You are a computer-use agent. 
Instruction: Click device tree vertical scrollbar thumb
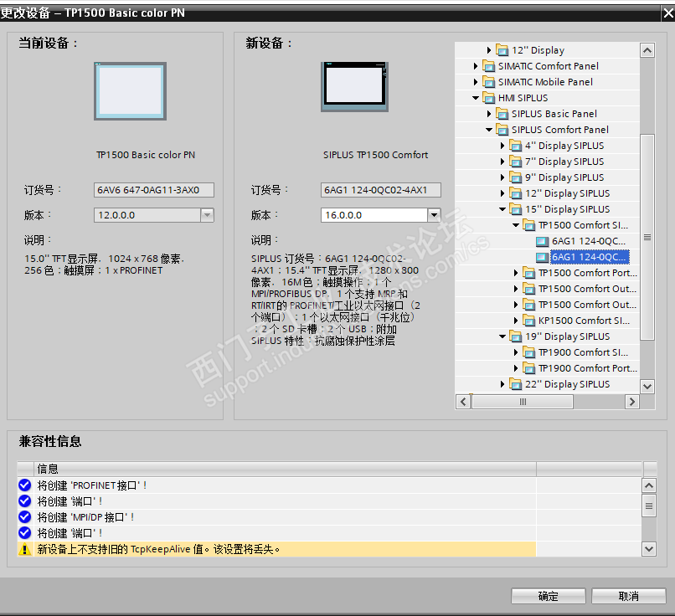647,238
